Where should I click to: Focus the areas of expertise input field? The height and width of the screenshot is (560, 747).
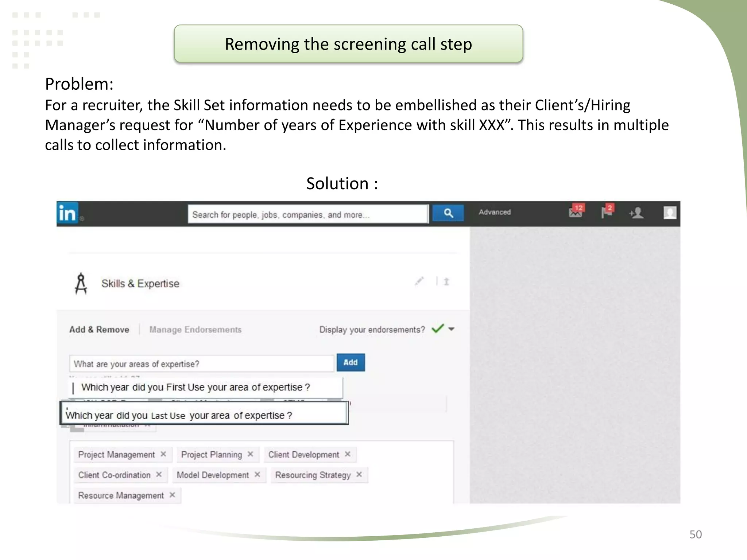(x=202, y=363)
